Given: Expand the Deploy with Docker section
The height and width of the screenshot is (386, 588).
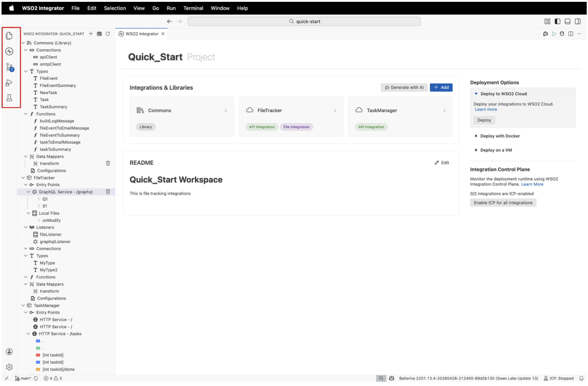Looking at the screenshot, I should (x=476, y=136).
